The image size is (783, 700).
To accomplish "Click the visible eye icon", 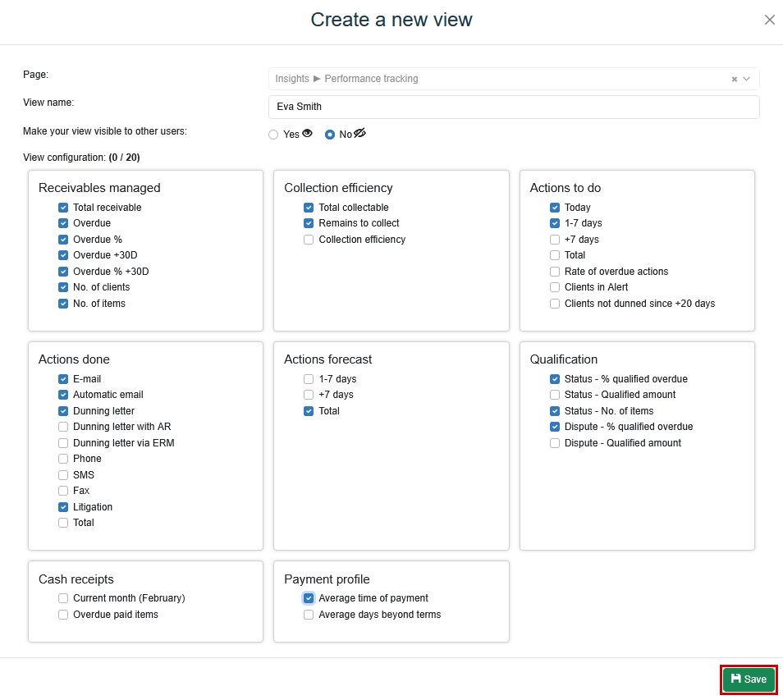I will (308, 134).
